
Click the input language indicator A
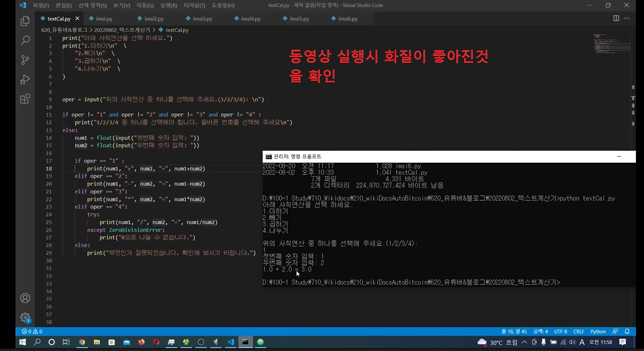[582, 342]
